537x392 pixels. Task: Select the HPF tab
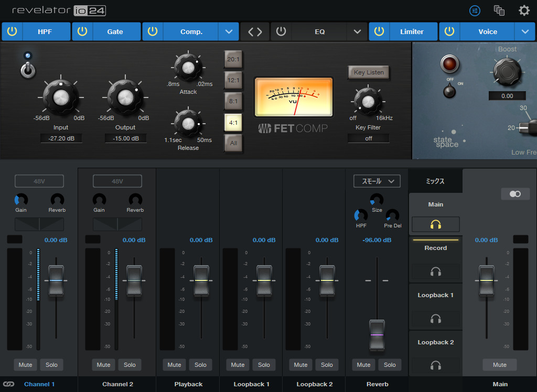pos(45,31)
